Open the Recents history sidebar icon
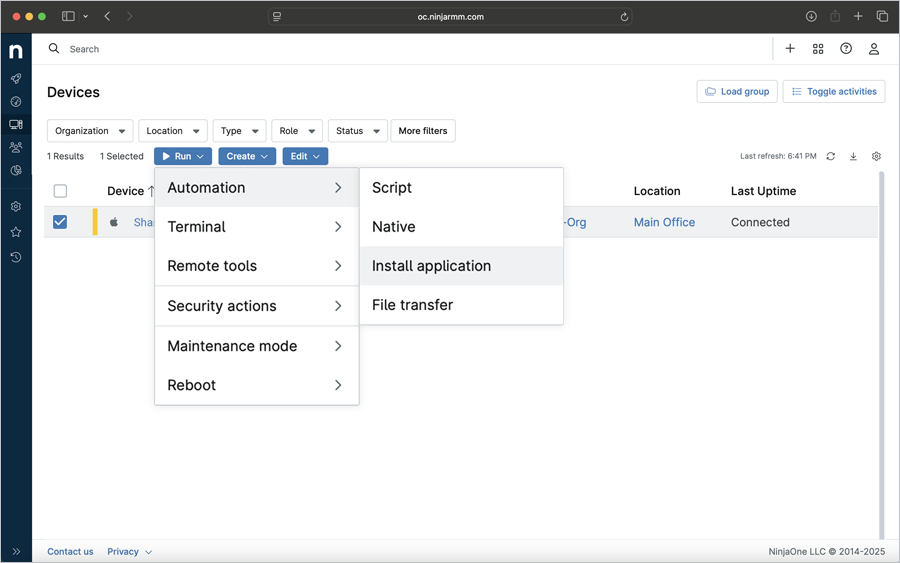 16,257
